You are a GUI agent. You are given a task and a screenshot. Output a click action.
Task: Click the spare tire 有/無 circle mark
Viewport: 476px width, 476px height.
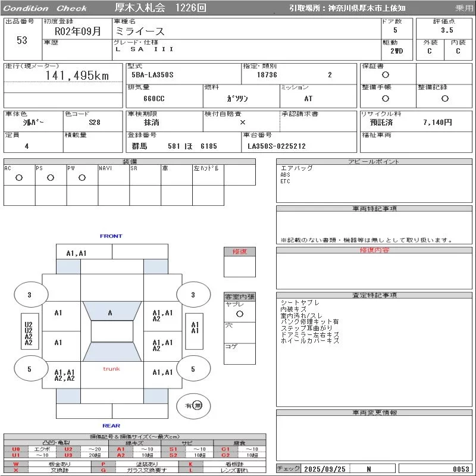(198, 405)
